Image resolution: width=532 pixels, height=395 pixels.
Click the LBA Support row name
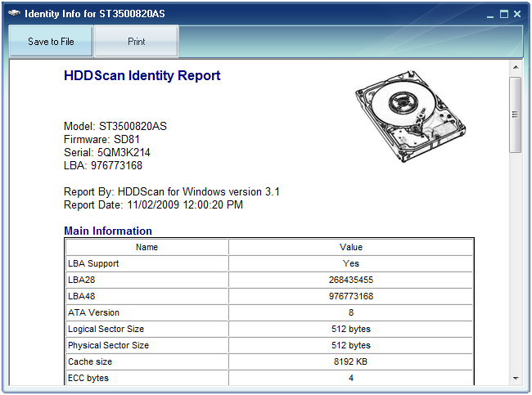tap(93, 263)
